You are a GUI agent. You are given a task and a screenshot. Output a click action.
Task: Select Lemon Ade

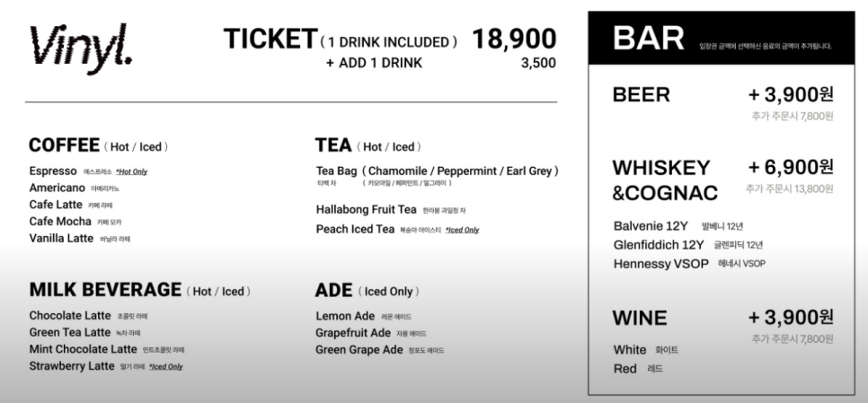click(x=345, y=316)
